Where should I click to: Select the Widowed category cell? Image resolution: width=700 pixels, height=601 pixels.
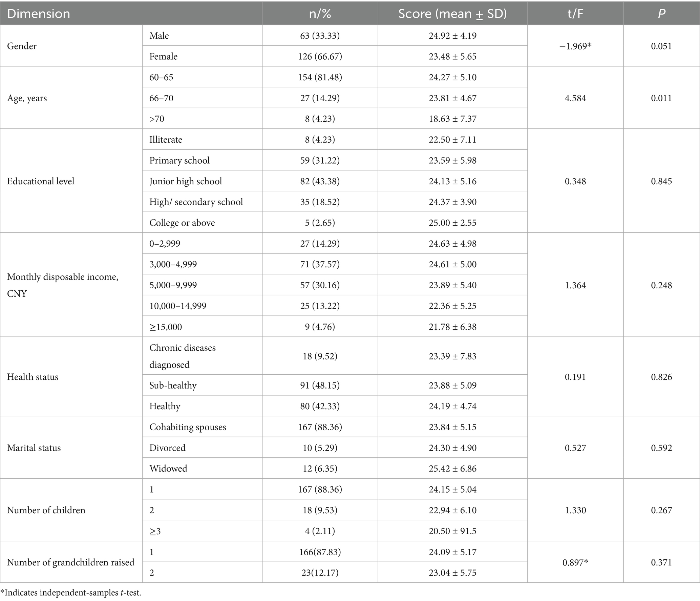[168, 469]
